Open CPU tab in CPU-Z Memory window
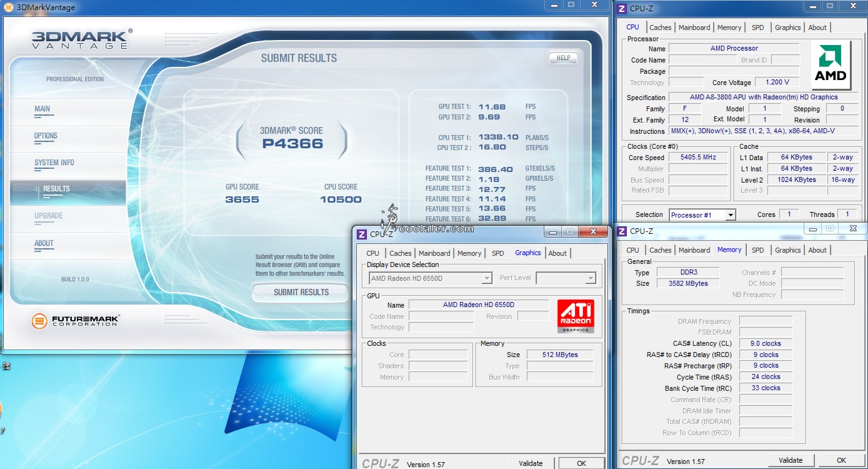 point(632,250)
